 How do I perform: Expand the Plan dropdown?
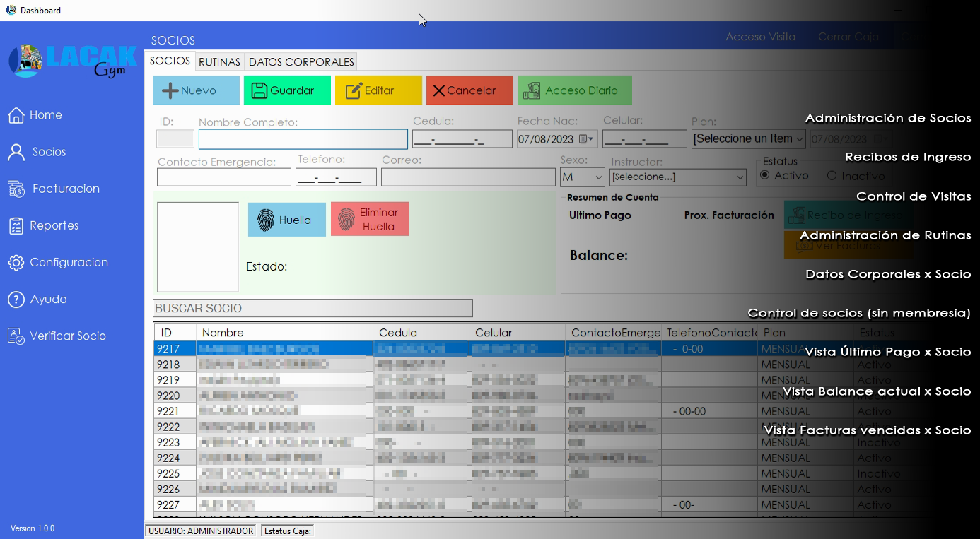click(x=800, y=139)
